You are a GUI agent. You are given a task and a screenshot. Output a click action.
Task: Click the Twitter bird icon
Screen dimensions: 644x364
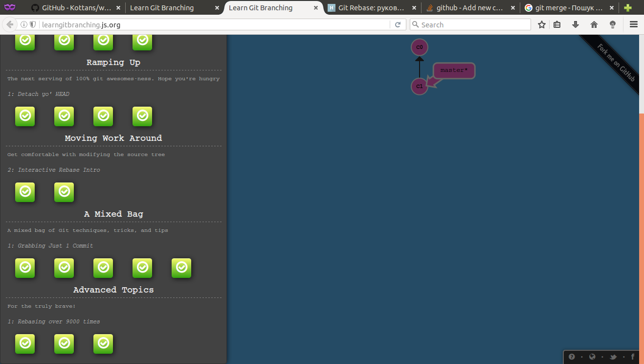pyautogui.click(x=613, y=357)
